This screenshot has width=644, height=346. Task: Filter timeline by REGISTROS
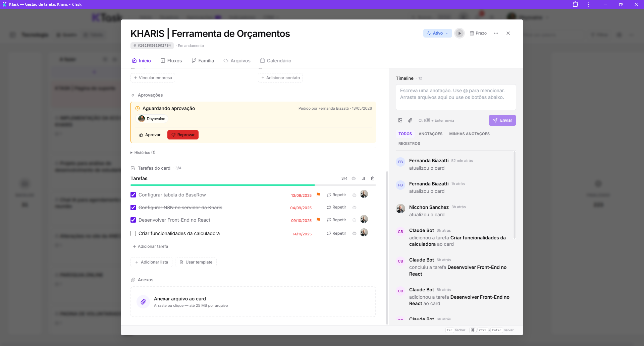tap(409, 143)
